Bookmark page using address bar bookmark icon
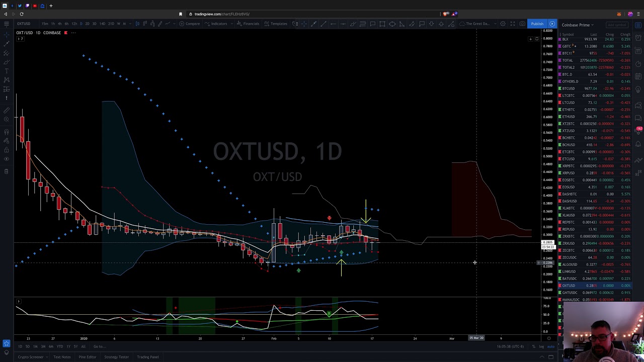Screen dimensions: 644x362 (x=181, y=14)
